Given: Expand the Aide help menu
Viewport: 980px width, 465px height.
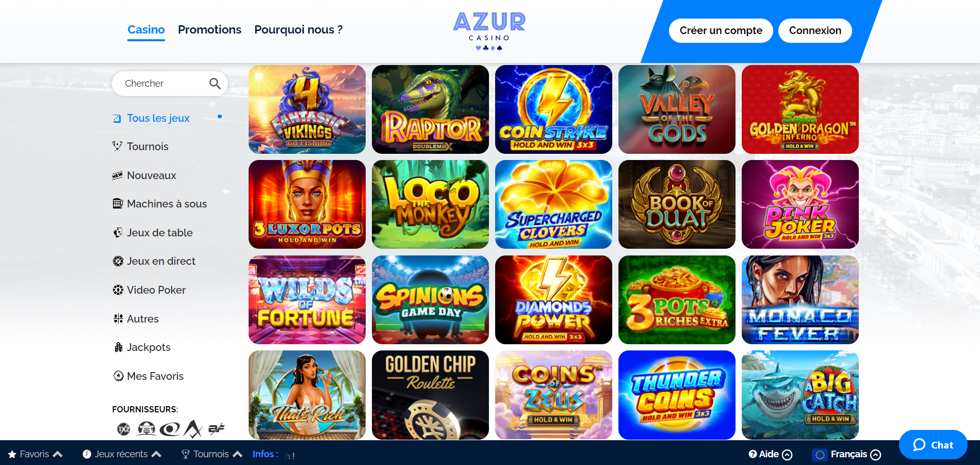Looking at the screenshot, I should [x=771, y=454].
